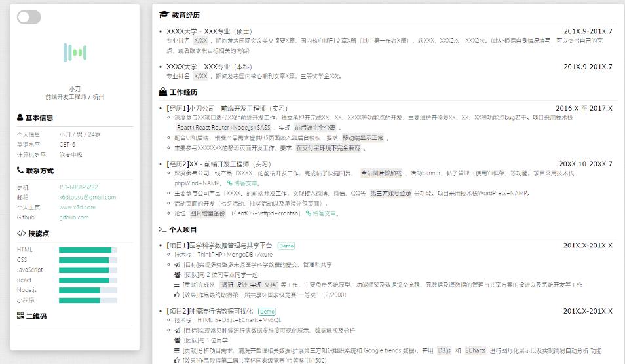Click the CET-6 English level value
This screenshot has width=625, height=364.
coord(67,145)
